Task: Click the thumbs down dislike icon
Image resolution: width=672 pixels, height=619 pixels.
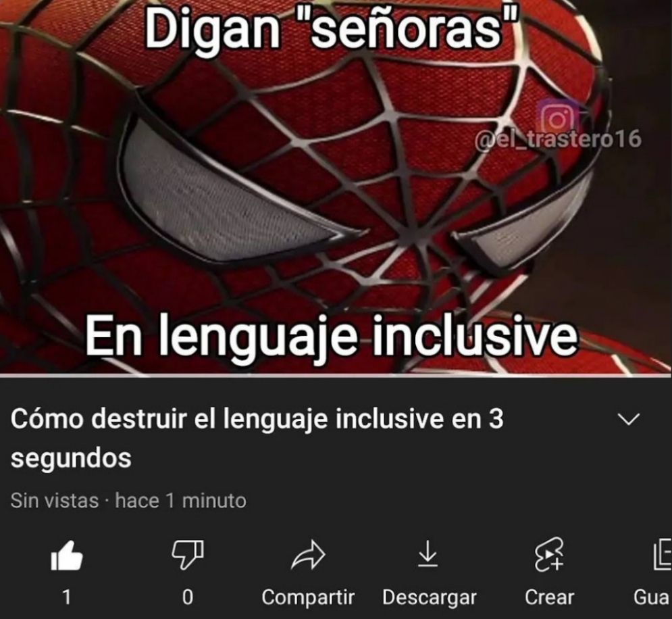Action: coord(187,555)
